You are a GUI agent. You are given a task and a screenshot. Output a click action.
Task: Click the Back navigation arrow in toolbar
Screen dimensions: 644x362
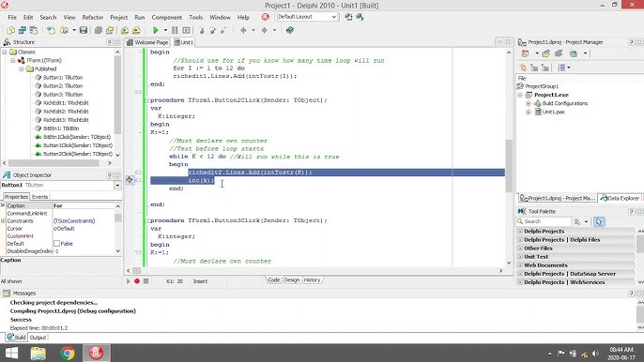(243, 30)
